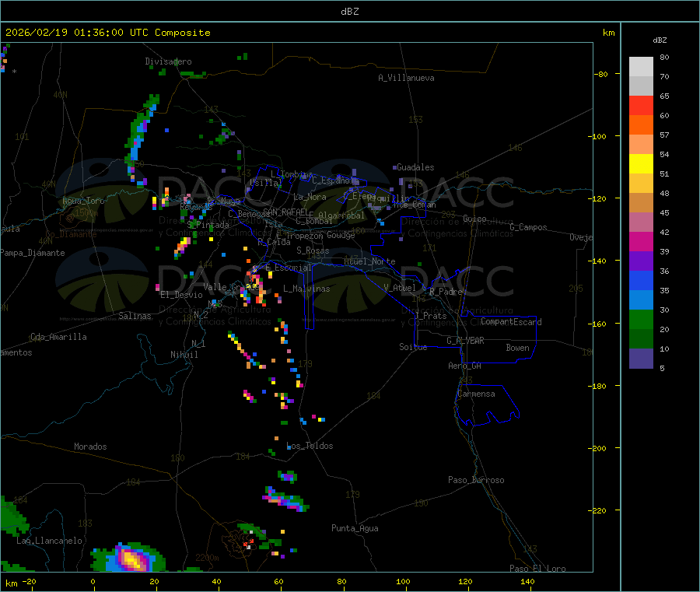Click the Divisadero place label
Screen dimensions: 700x592
[x=168, y=61]
